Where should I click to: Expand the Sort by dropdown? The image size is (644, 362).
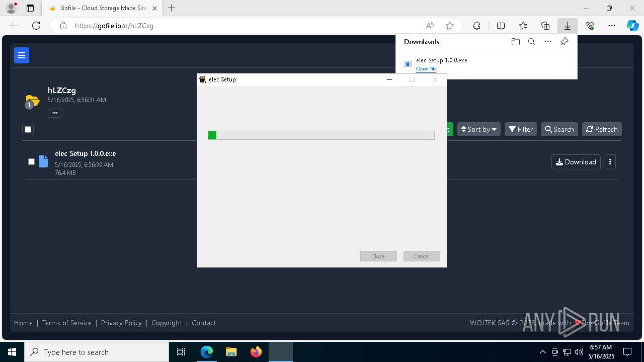(478, 129)
